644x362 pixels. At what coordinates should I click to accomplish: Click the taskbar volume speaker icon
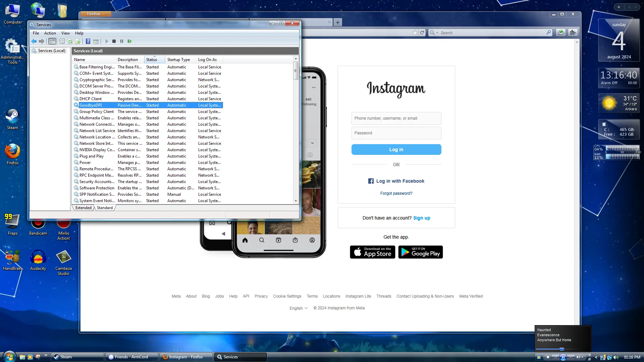616,357
